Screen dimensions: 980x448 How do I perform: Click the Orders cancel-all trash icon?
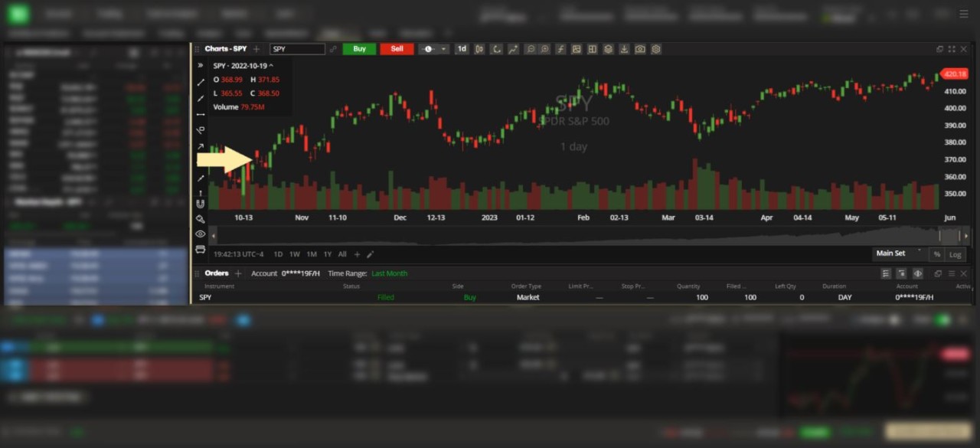(x=901, y=273)
